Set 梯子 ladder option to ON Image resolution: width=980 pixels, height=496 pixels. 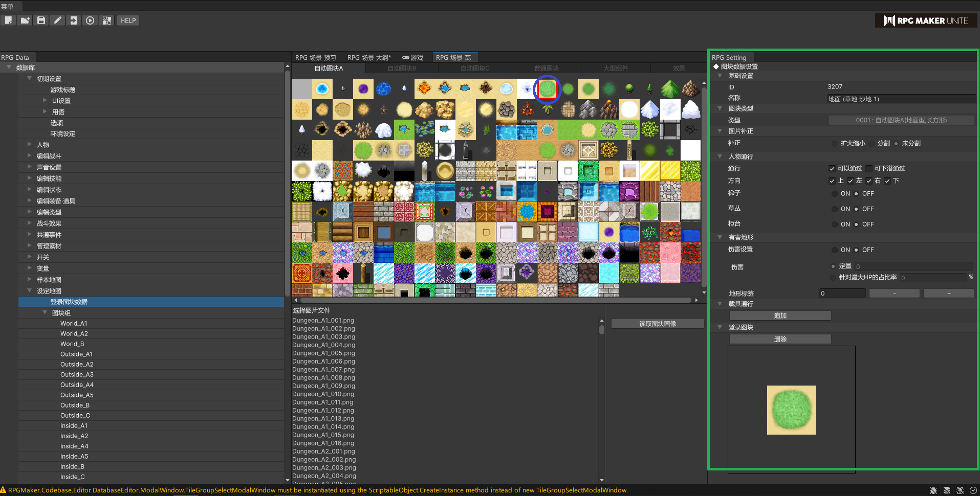pos(835,194)
